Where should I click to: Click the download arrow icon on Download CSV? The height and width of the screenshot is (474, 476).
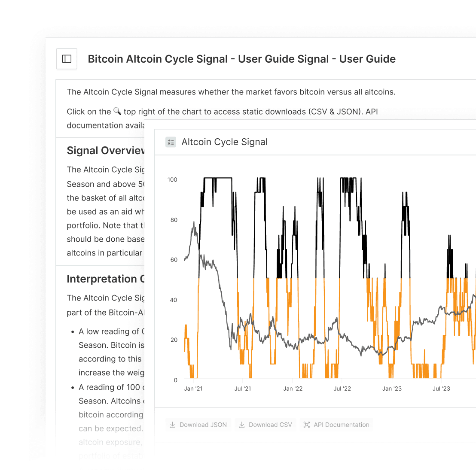(x=242, y=424)
